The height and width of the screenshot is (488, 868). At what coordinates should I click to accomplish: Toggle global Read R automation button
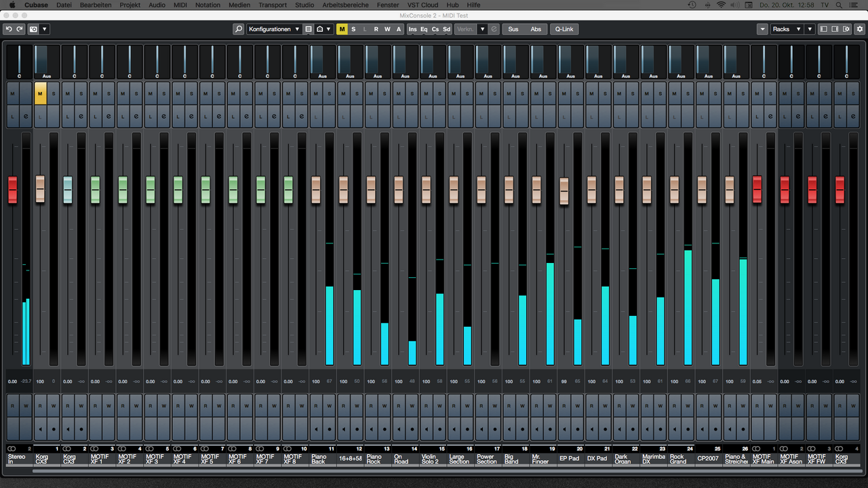(376, 29)
